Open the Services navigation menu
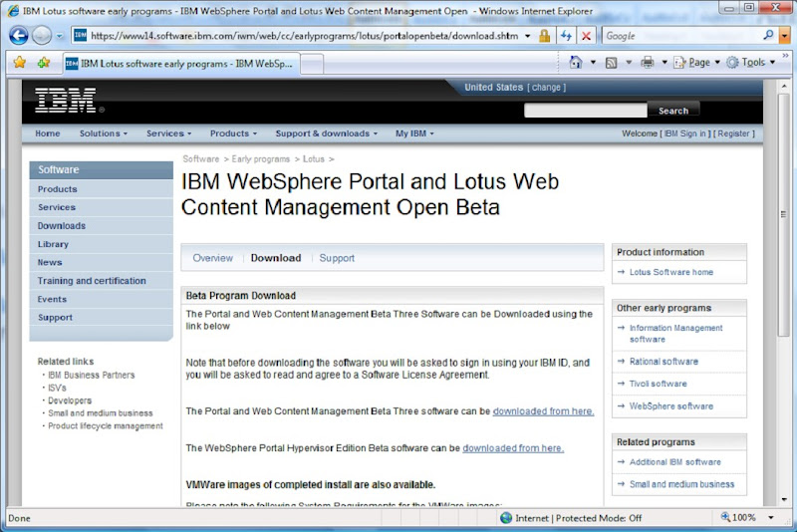Viewport: 797px width, 532px height. 168,133
